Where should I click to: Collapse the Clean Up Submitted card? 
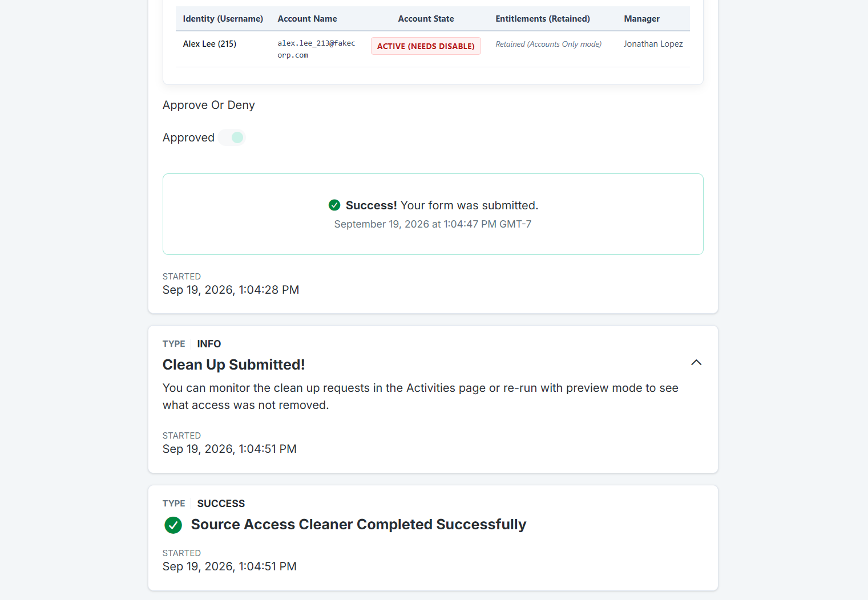click(x=696, y=363)
